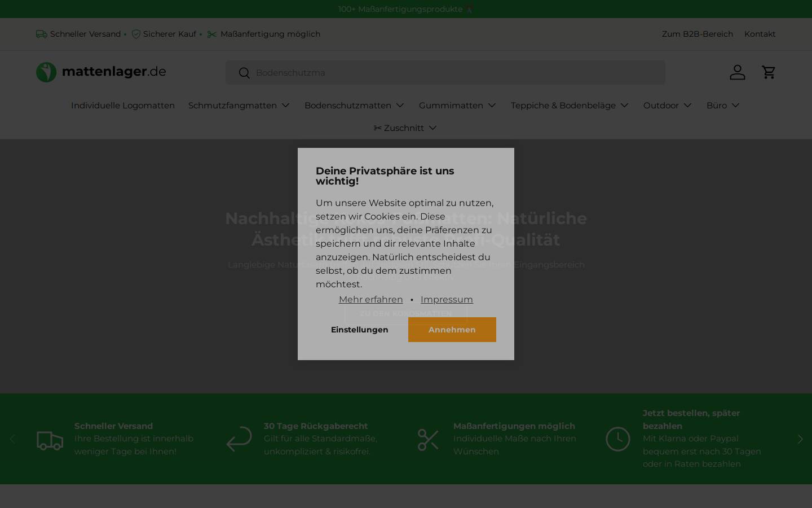Open Individuelle Logomatten menu item
Screen dimensions: 812x508
123,106
